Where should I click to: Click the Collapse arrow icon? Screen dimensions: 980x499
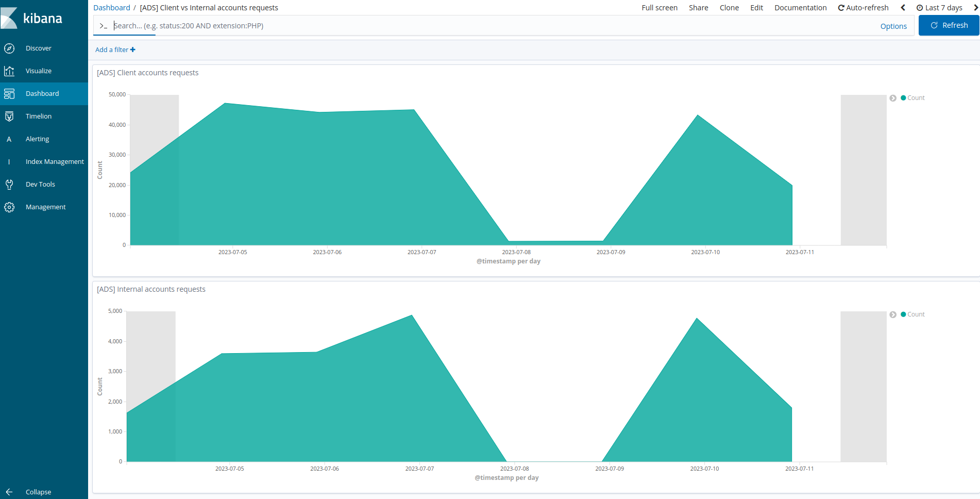pos(9,492)
